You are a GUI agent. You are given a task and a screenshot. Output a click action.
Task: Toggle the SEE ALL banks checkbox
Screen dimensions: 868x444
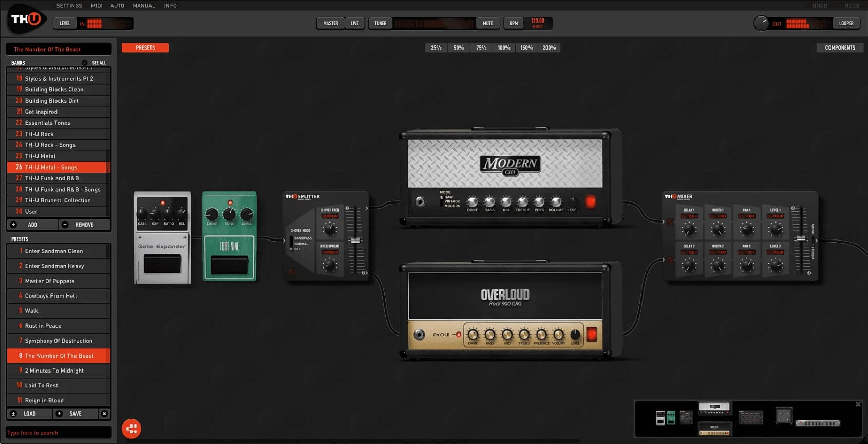click(85, 63)
